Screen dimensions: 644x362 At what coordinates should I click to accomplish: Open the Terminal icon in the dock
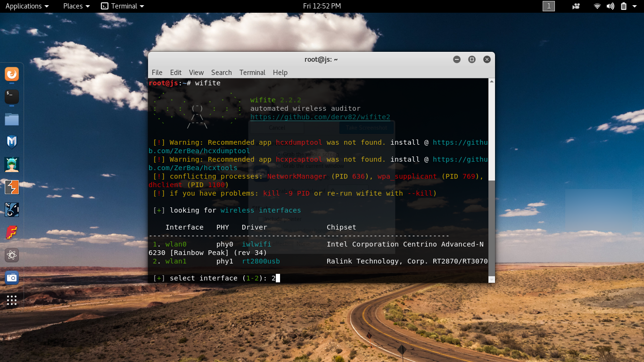(x=12, y=97)
